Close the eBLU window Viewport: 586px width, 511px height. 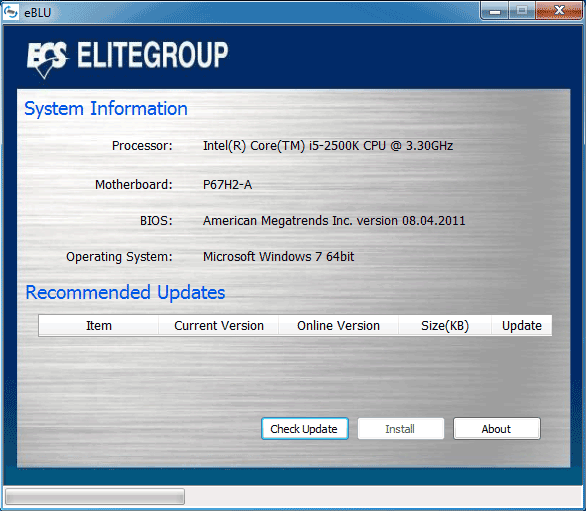point(559,11)
